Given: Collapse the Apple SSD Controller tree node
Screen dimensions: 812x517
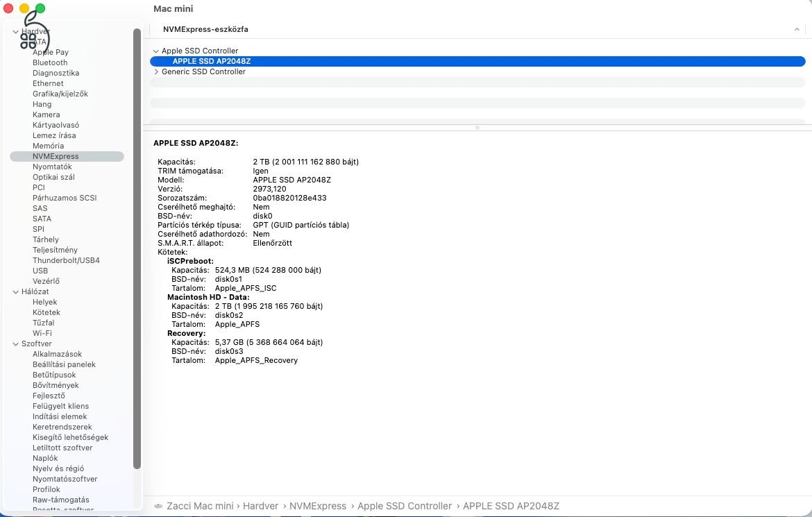Looking at the screenshot, I should click(x=156, y=51).
